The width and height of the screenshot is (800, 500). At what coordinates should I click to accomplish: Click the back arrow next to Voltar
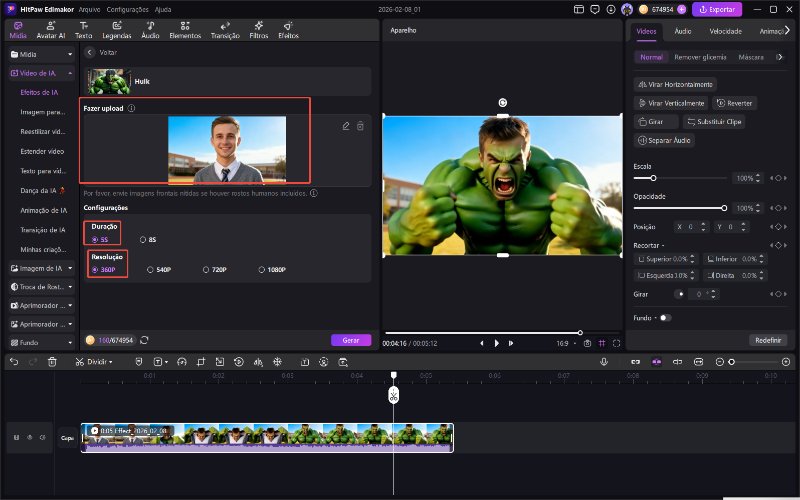coord(90,52)
